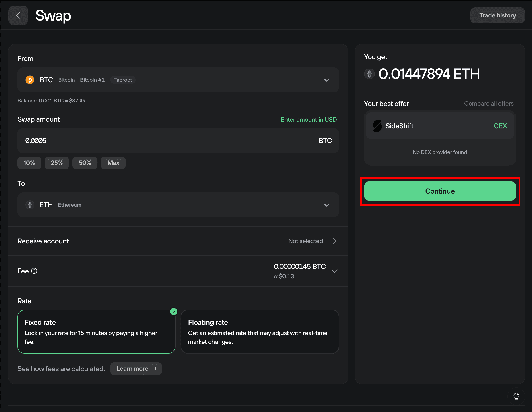Select the Floating rate option
532x412 pixels.
point(260,332)
